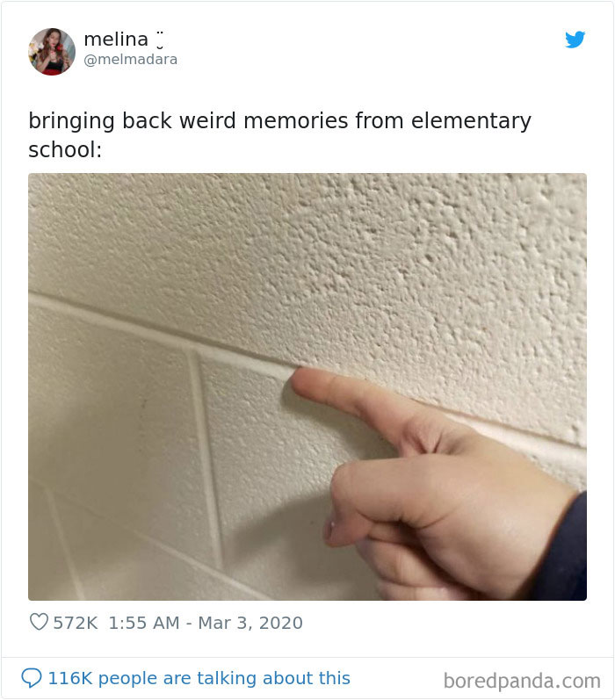Click the Twitter bird logo icon
The height and width of the screenshot is (700, 615).
(575, 40)
